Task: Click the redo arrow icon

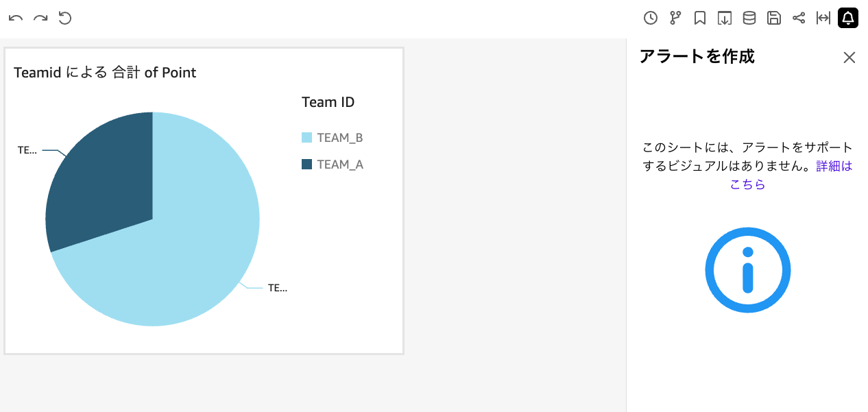Action: point(40,19)
